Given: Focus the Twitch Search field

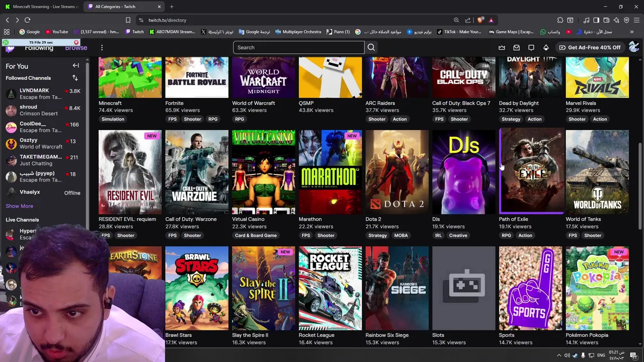Looking at the screenshot, I should [x=298, y=47].
